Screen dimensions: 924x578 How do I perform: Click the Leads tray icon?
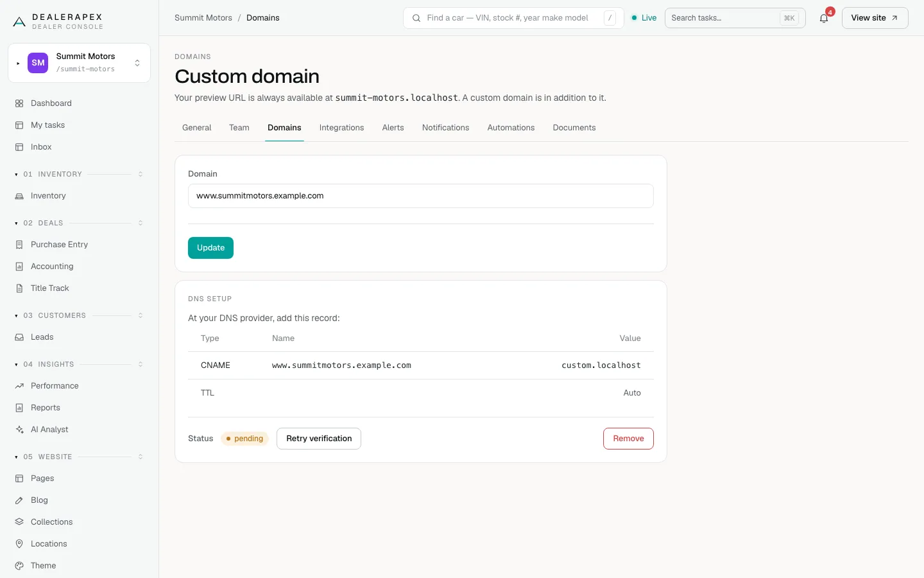coord(19,337)
